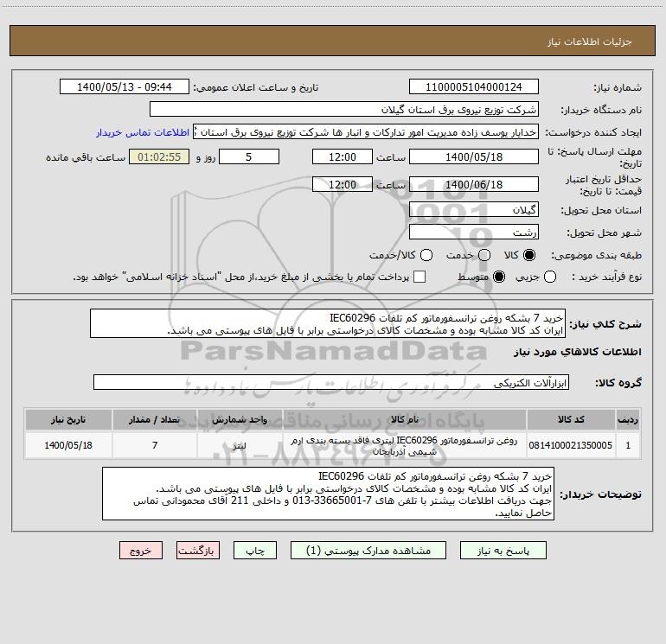Image resolution: width=666 pixels, height=644 pixels.
Task: Click the اطلاعات کالاهای مورد نیاز section heading
Action: pos(578,352)
